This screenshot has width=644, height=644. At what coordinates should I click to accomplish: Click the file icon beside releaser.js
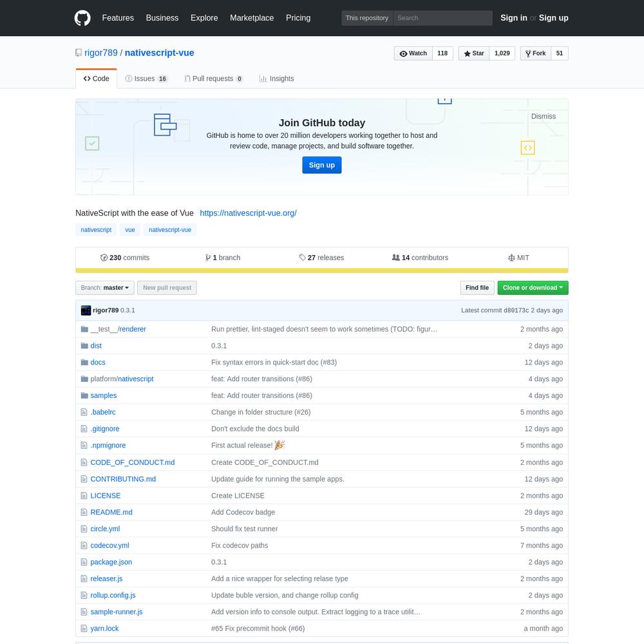[84, 579]
